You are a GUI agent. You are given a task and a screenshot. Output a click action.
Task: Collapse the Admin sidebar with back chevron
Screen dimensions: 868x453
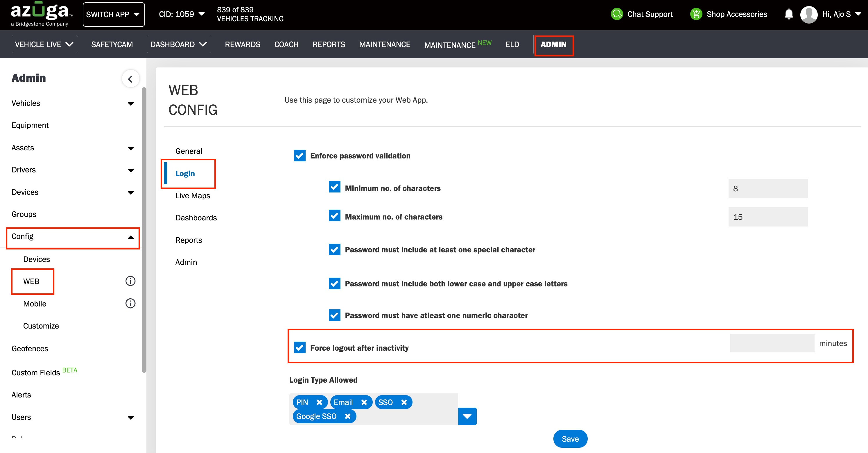pos(130,79)
